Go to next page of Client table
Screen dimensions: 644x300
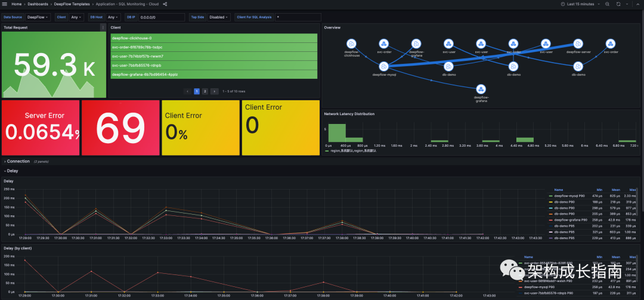click(x=215, y=91)
